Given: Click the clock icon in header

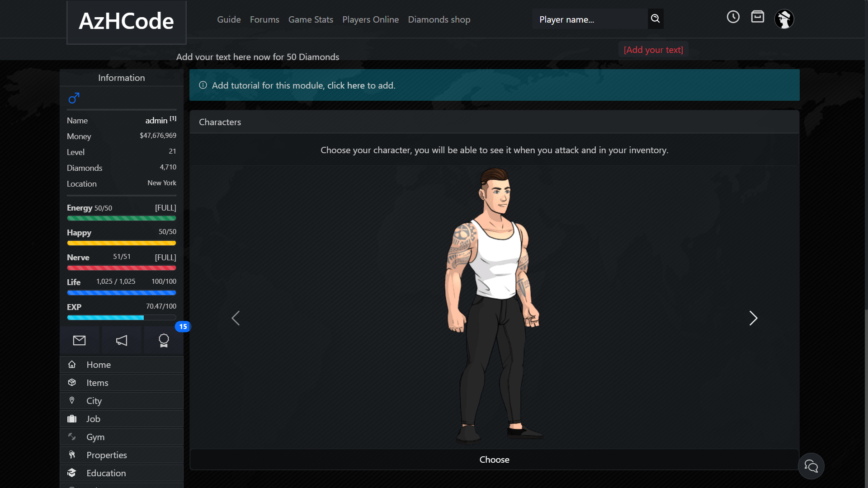Looking at the screenshot, I should [733, 17].
